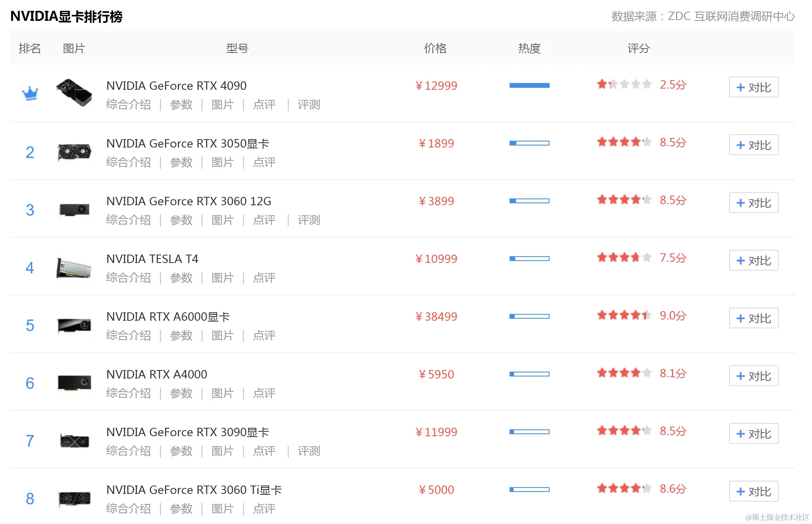Add NVIDIA TESLA T4 to 对比

tap(753, 261)
